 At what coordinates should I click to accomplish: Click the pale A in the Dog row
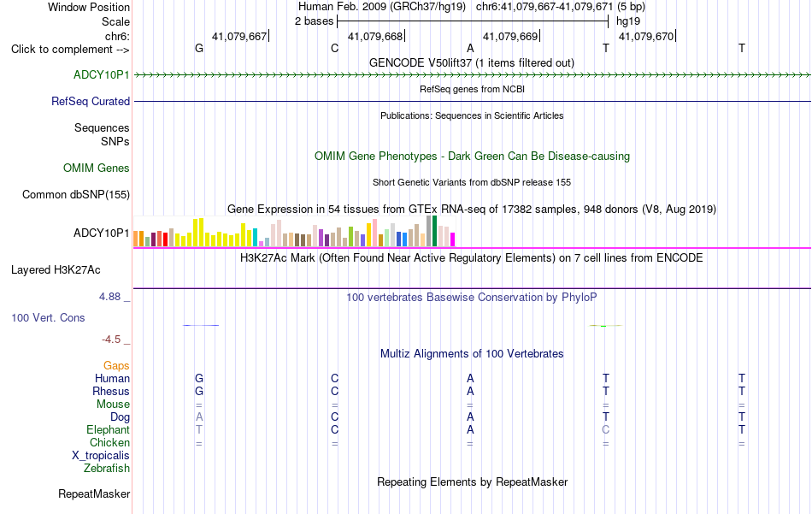click(199, 417)
